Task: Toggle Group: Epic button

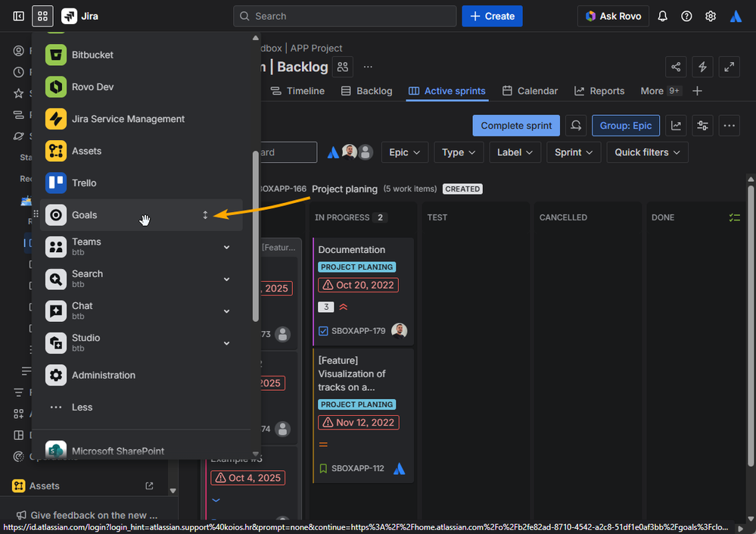Action: (x=625, y=126)
